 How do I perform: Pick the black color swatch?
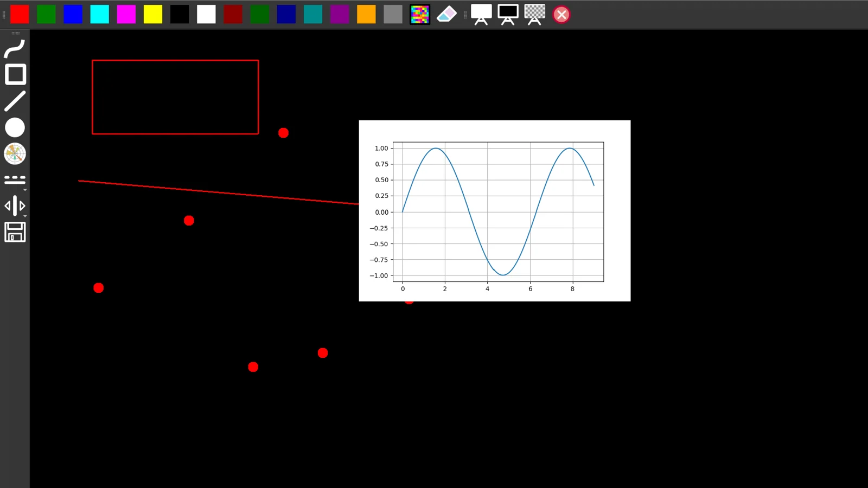click(180, 14)
